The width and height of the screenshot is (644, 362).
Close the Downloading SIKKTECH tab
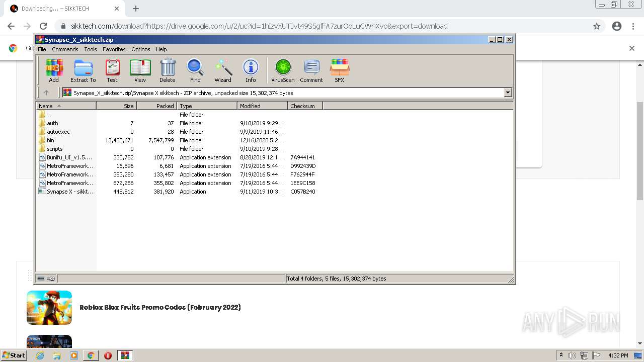pyautogui.click(x=117, y=9)
